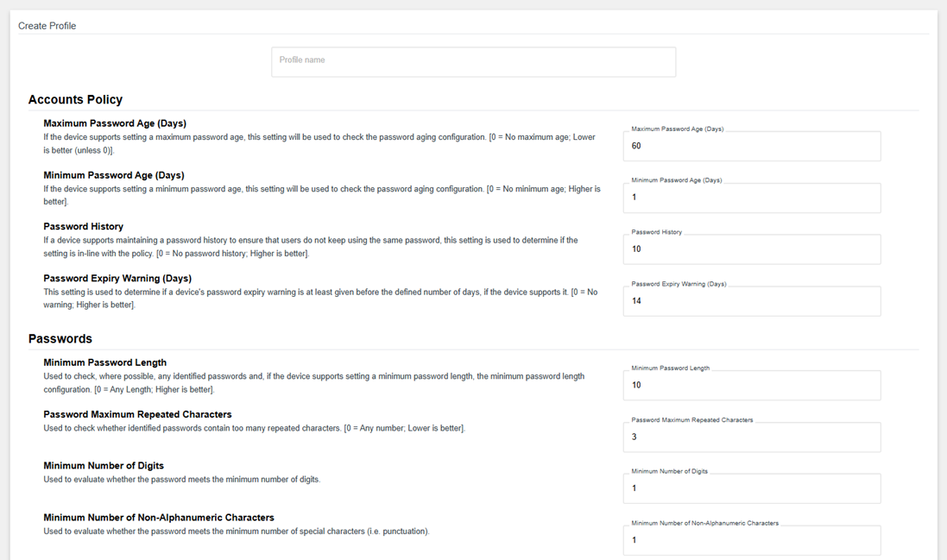The image size is (947, 560).
Task: Click the bold Maximum Password Age (Days) setting title
Action: 115,123
